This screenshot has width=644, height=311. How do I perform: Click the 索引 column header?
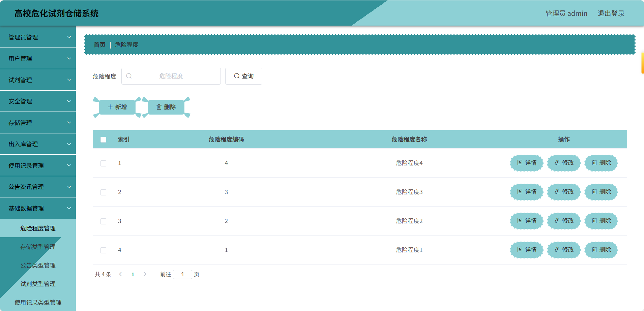point(124,139)
